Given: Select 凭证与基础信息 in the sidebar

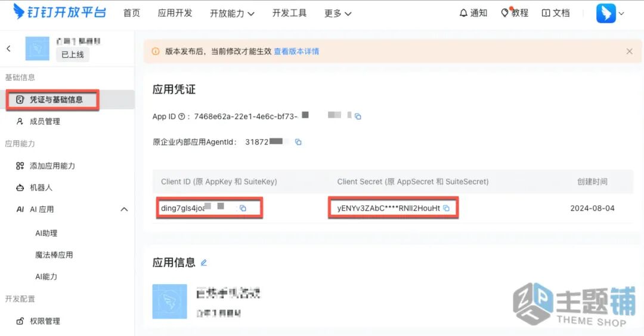Looking at the screenshot, I should click(67, 100).
